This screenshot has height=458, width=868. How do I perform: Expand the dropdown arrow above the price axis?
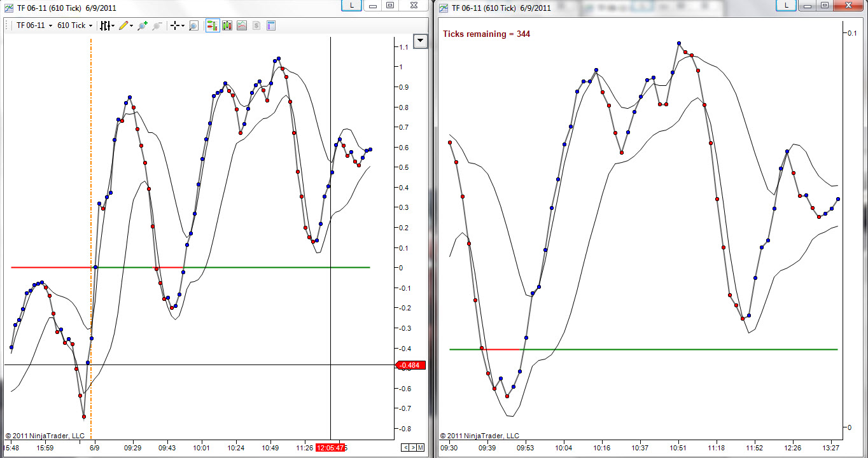point(420,41)
